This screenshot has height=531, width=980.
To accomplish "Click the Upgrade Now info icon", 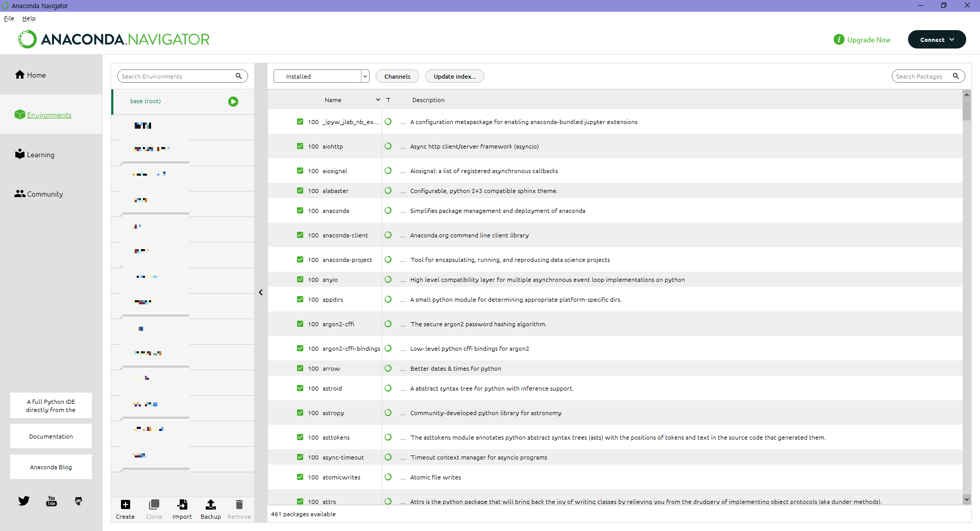I will click(x=839, y=39).
